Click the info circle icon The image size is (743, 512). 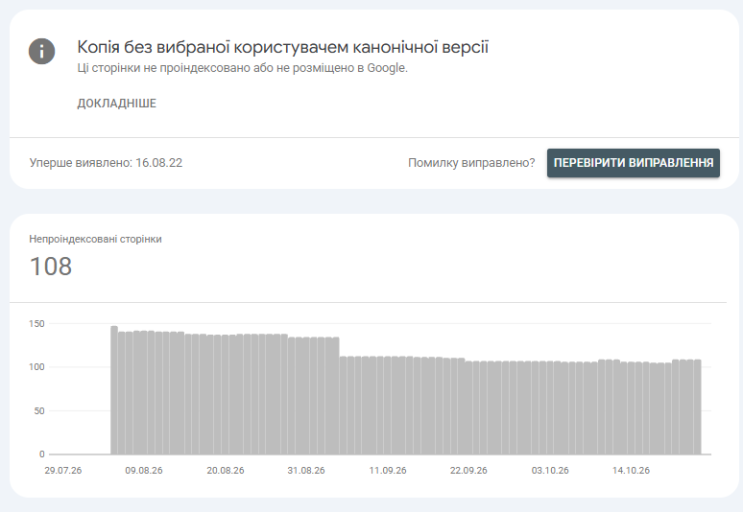pos(42,51)
